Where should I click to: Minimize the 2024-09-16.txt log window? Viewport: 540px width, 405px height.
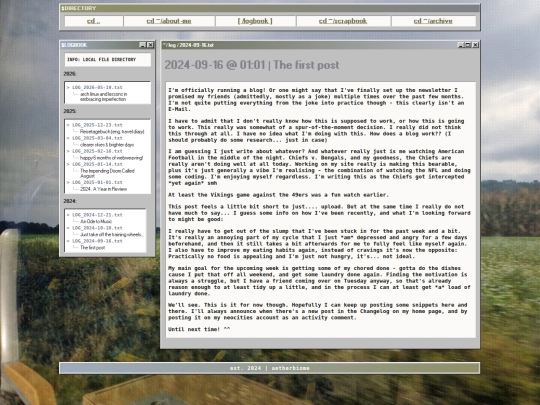click(x=460, y=45)
